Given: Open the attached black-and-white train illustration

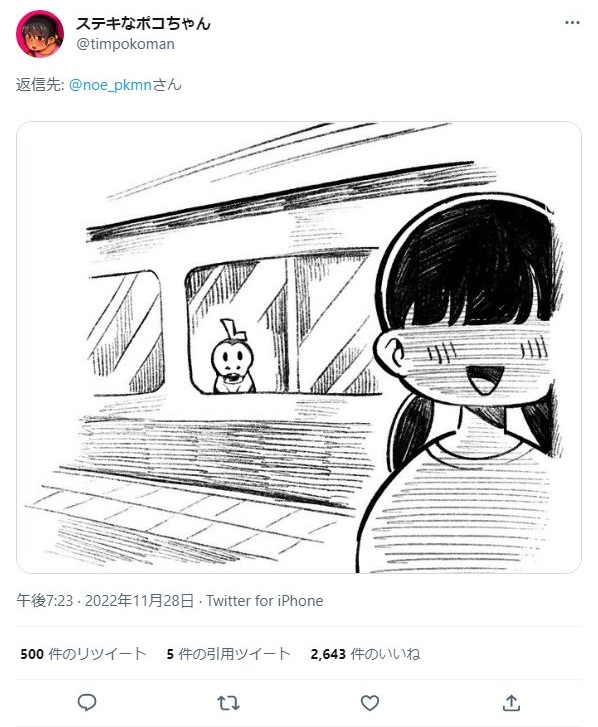Looking at the screenshot, I should tap(299, 347).
